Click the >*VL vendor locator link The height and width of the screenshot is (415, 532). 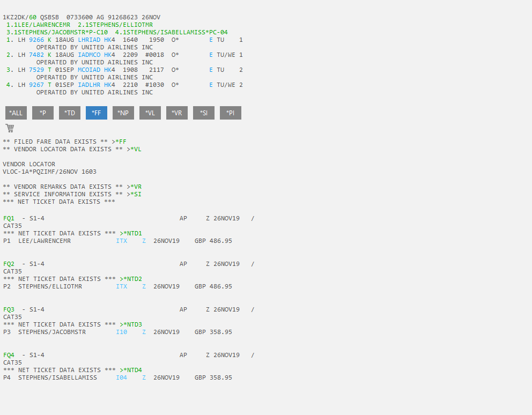coord(134,149)
